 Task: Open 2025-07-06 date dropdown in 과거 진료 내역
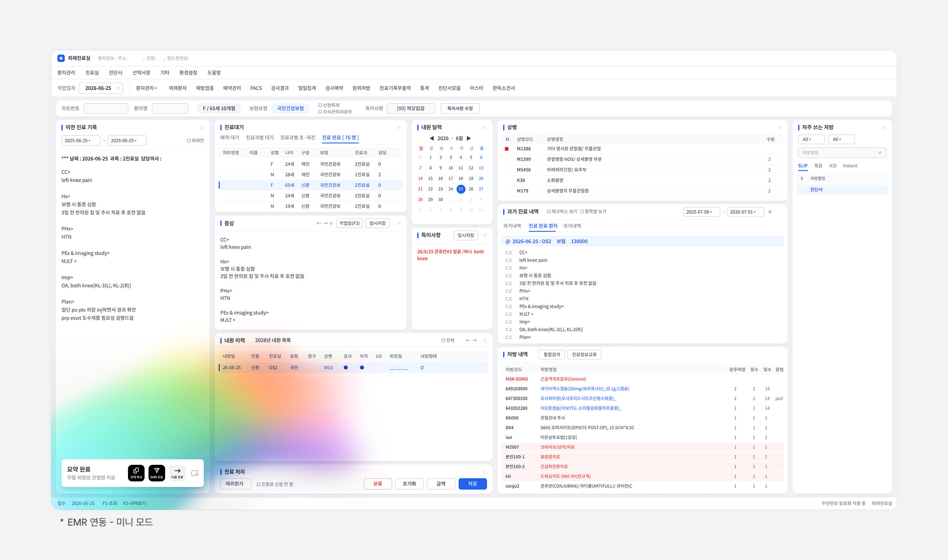[701, 212]
